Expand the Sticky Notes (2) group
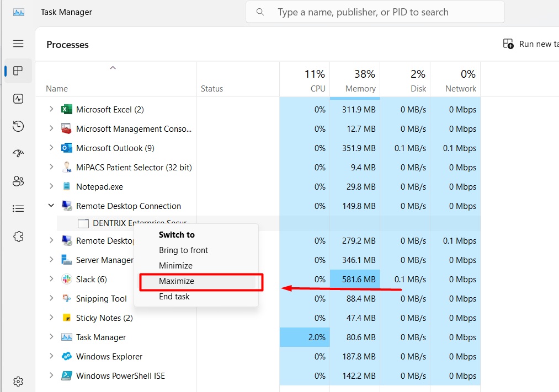This screenshot has height=392, width=559. coord(51,317)
